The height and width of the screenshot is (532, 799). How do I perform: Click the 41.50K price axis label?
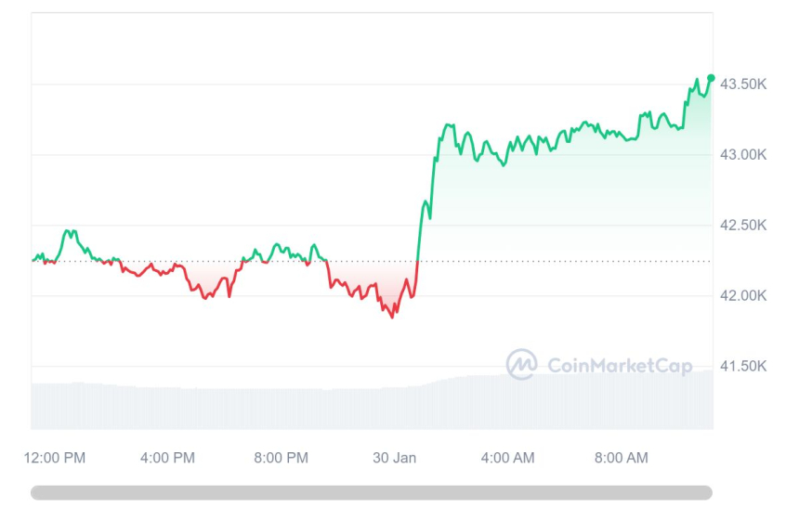pyautogui.click(x=743, y=367)
